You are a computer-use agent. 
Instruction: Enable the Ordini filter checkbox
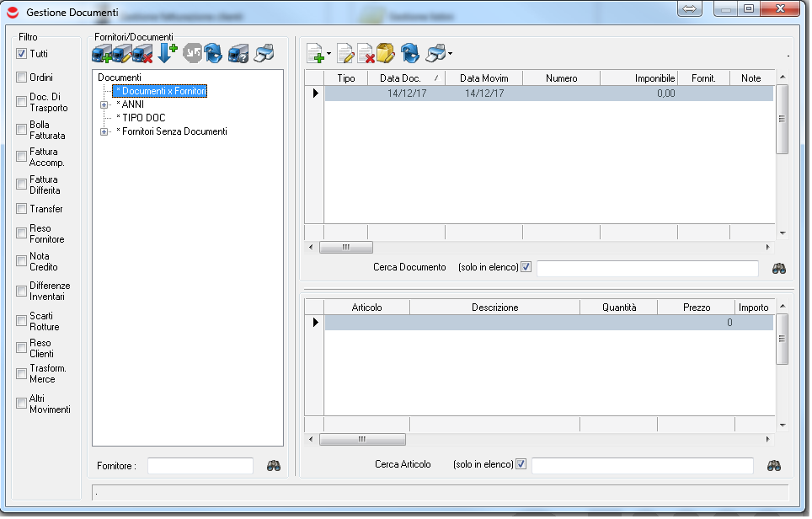pos(22,78)
